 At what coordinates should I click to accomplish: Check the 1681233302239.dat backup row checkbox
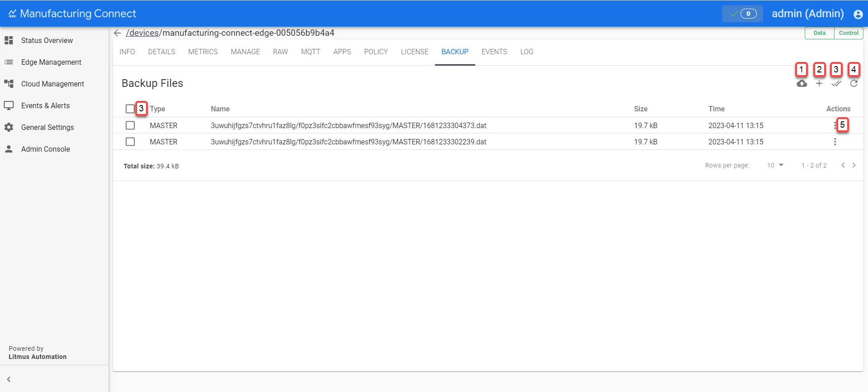coord(130,142)
